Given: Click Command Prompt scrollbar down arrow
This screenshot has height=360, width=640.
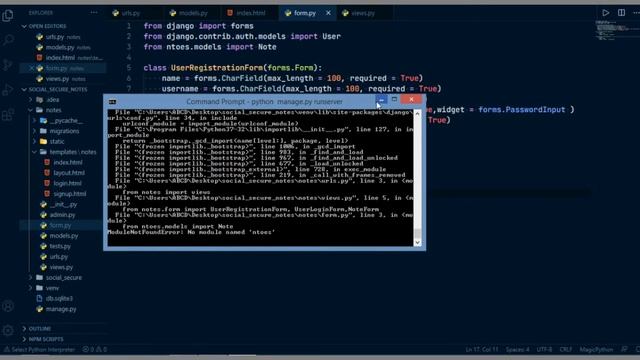Looking at the screenshot, I should [417, 242].
